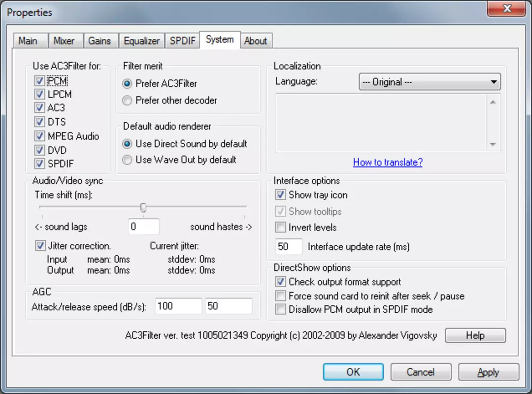Open the Language dropdown

pos(430,82)
